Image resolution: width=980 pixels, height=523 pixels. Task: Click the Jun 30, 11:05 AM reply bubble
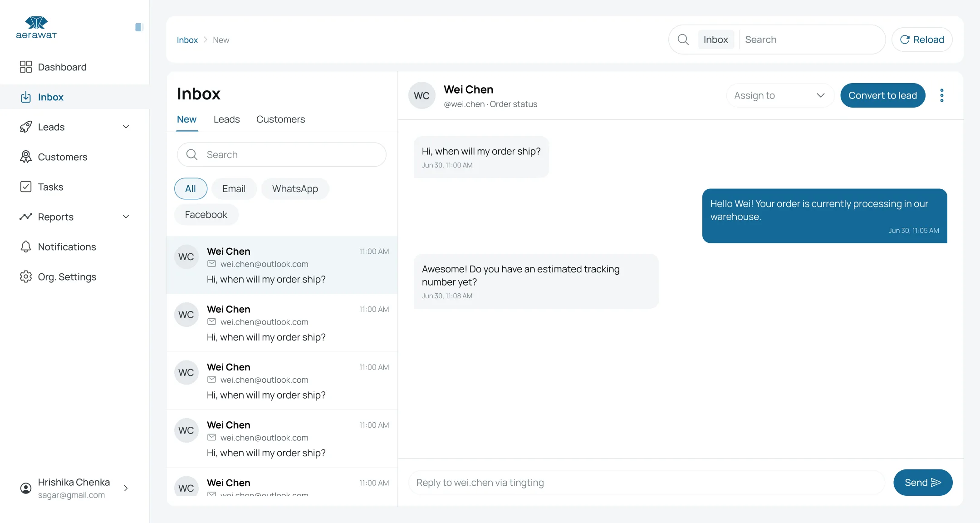click(825, 216)
